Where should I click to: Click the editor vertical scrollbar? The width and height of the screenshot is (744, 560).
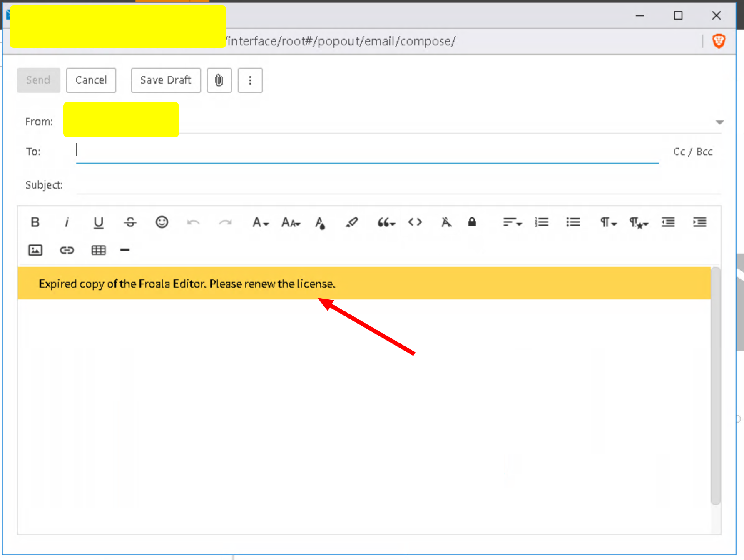pyautogui.click(x=716, y=385)
